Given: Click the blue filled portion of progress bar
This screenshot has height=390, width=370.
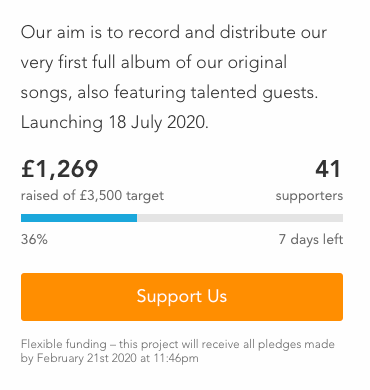Looking at the screenshot, I should point(79,218).
